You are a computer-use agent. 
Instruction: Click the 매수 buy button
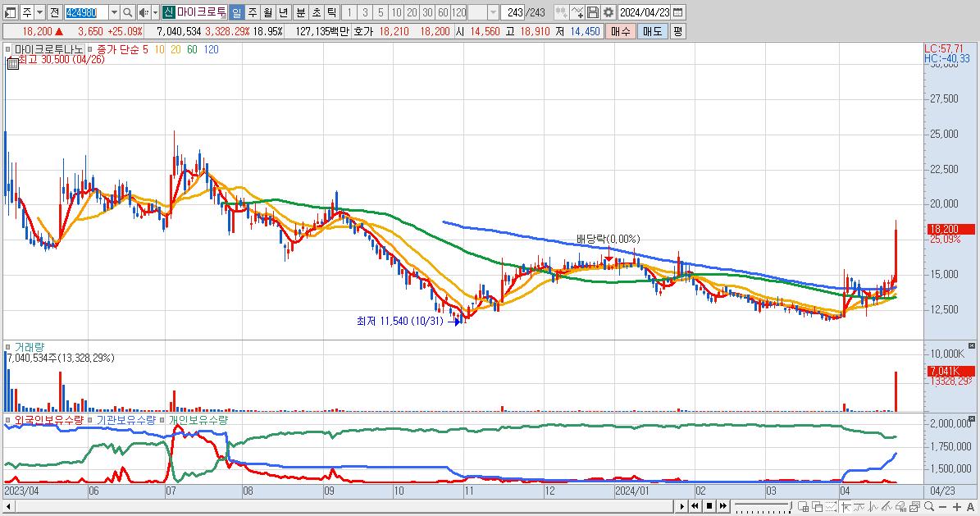click(620, 31)
